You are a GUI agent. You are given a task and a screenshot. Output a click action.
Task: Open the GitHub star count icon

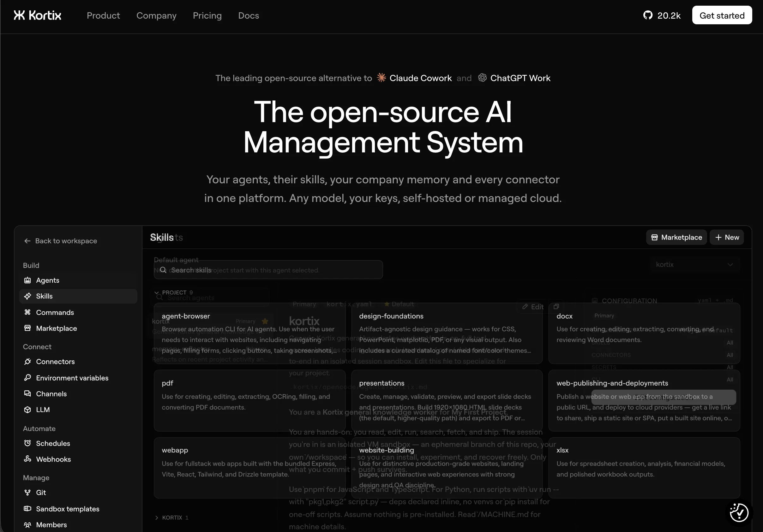coord(648,15)
